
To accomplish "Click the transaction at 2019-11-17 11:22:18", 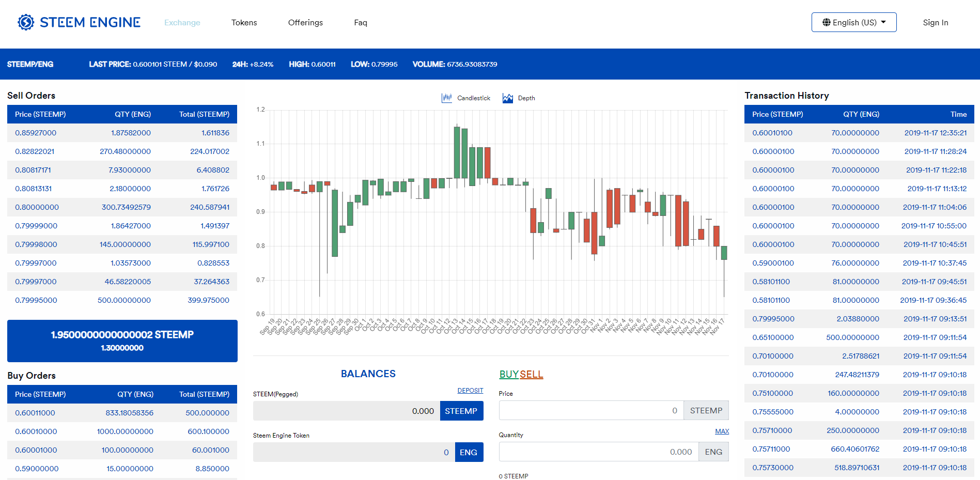I will click(859, 170).
